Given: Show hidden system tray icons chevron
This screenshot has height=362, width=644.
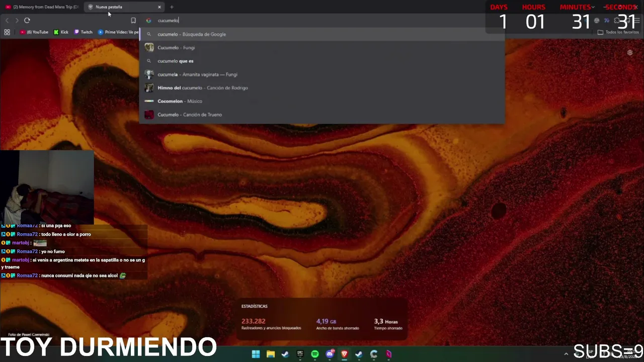Looking at the screenshot, I should (566, 354).
